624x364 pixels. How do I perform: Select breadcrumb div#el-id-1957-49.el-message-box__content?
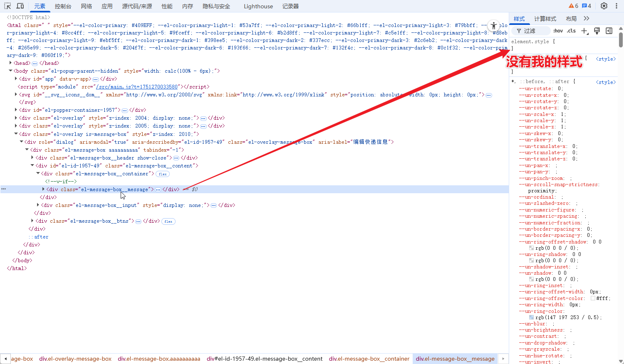[265, 359]
